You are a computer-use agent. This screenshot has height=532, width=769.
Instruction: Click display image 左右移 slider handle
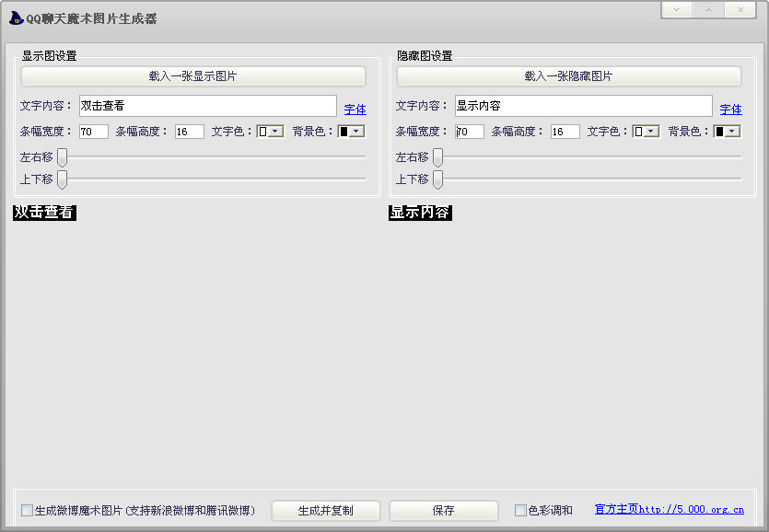click(x=63, y=157)
